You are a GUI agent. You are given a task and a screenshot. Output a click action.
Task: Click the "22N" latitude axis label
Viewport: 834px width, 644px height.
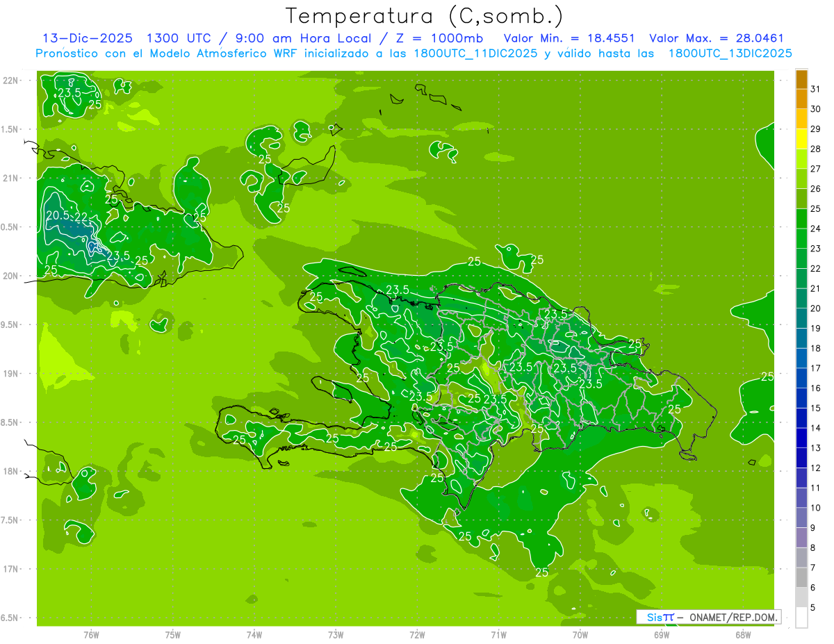(x=12, y=81)
